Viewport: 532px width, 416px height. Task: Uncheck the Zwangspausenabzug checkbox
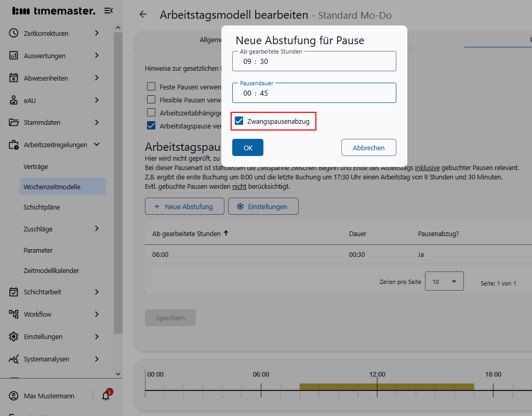(239, 121)
